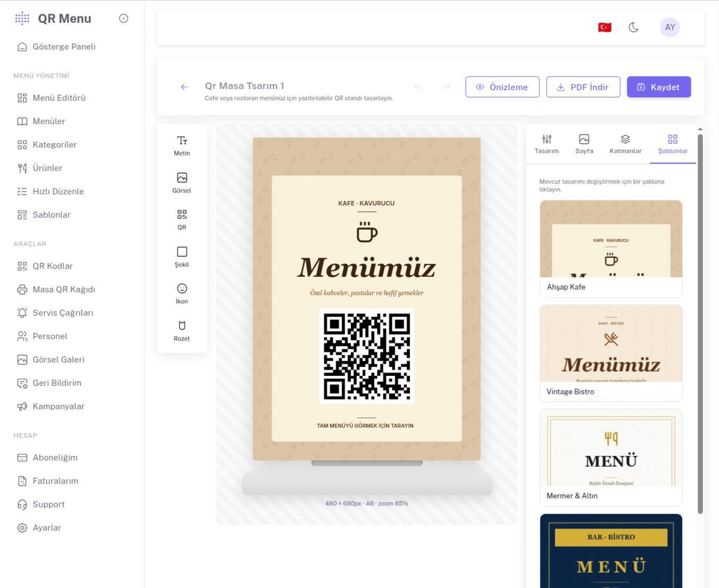Screen dimensions: 719x588
Task: Click Faturalarım document icon
Action: (22, 481)
